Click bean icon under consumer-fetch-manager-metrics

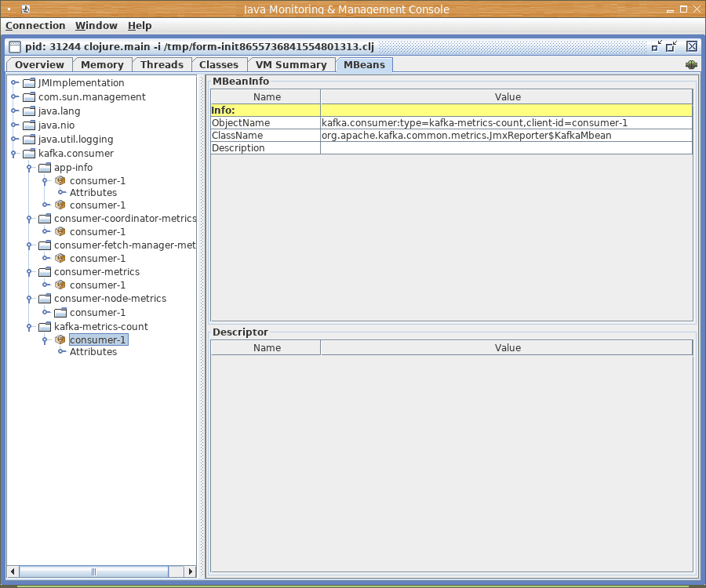60,259
